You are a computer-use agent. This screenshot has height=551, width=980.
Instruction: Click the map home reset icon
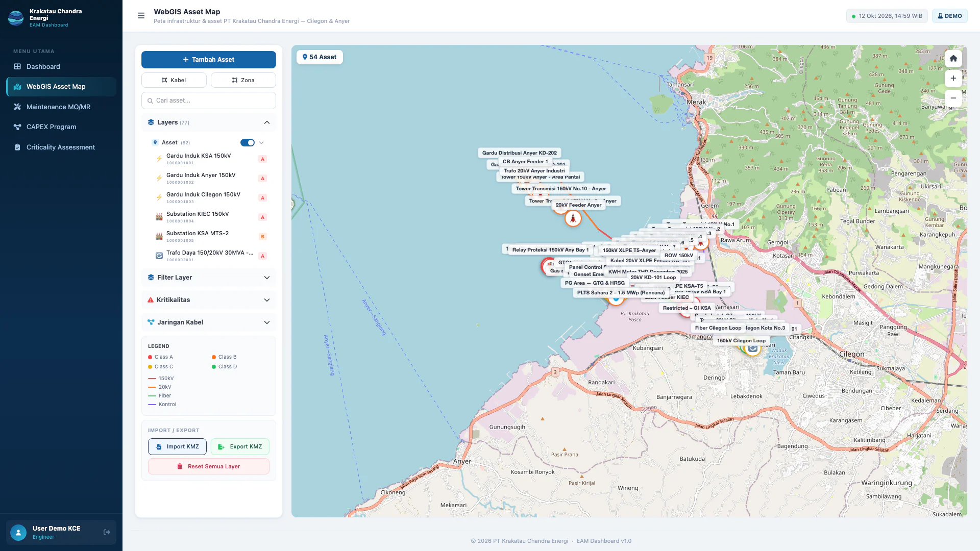(953, 59)
